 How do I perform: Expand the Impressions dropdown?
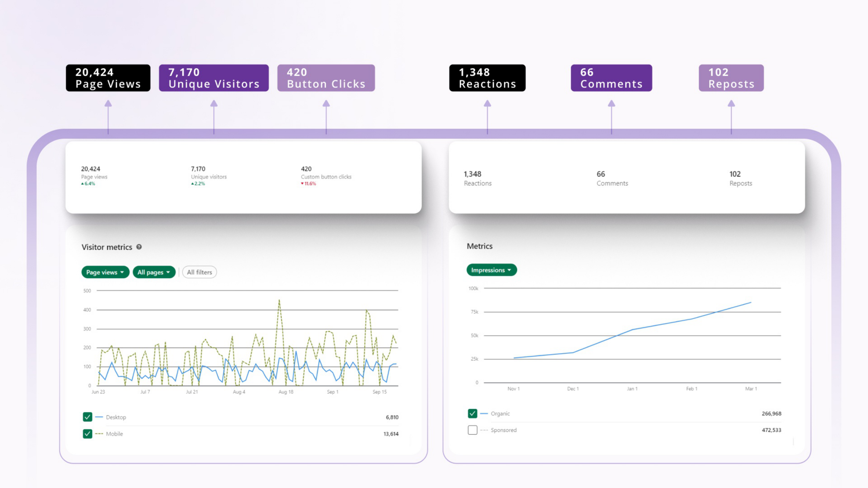(492, 270)
